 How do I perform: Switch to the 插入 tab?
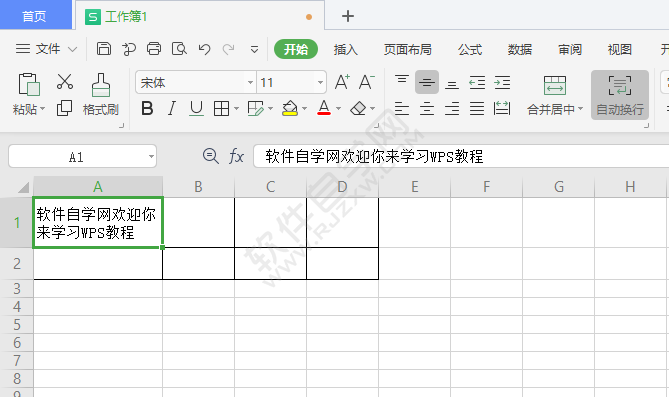346,50
